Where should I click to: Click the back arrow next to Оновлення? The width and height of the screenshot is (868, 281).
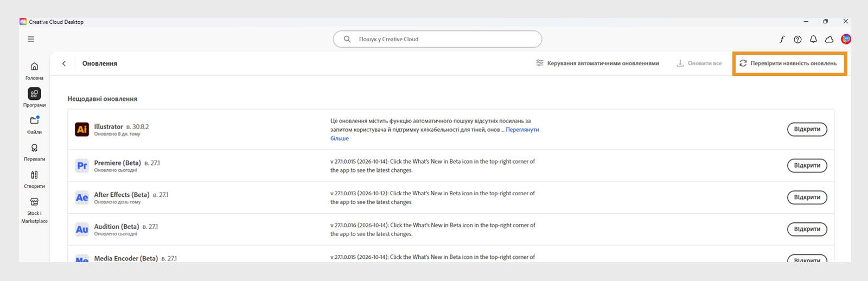[64, 63]
